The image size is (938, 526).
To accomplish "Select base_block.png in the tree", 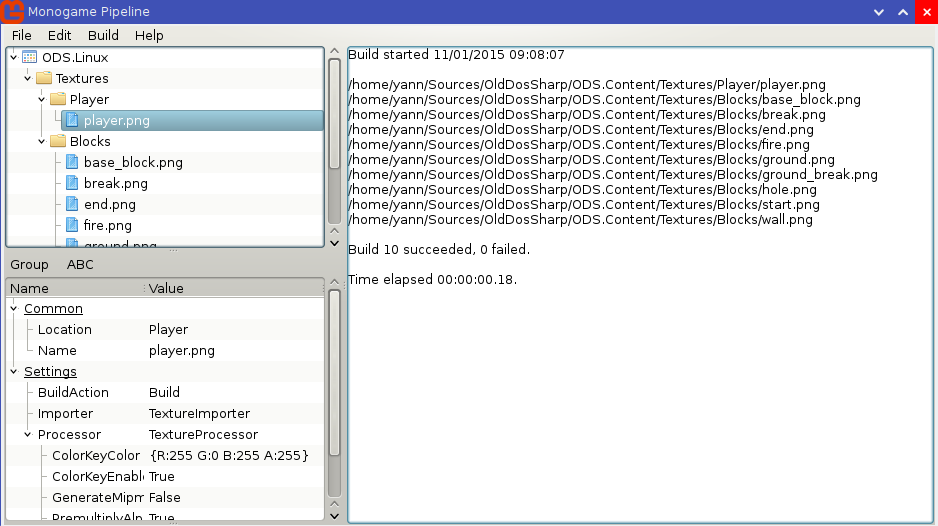I will click(133, 162).
